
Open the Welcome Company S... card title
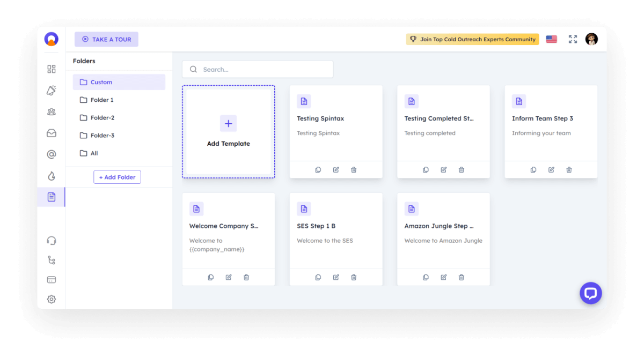pos(224,226)
